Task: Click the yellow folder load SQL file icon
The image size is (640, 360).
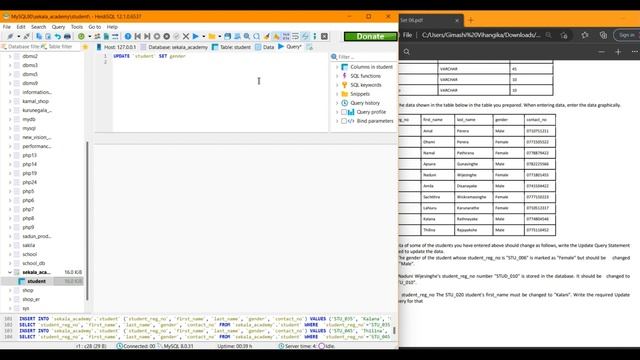Action: [x=212, y=36]
